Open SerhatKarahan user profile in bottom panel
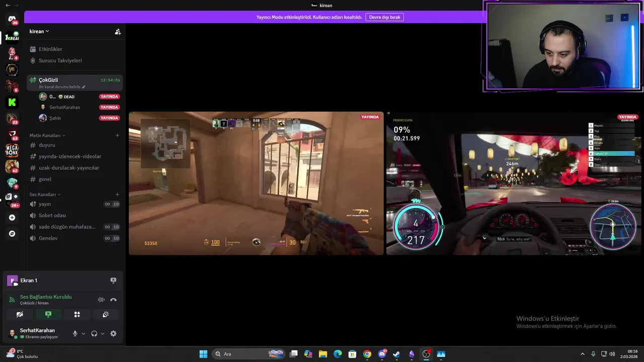 pos(37,333)
